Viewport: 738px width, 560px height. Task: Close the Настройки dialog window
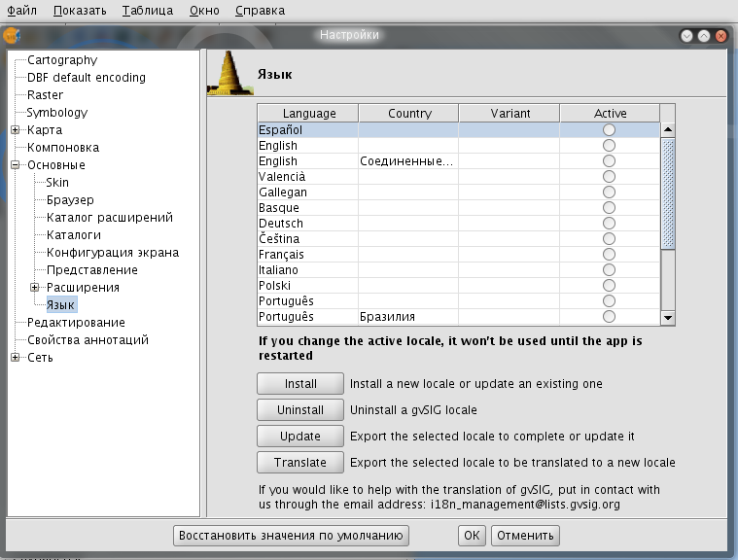(720, 36)
